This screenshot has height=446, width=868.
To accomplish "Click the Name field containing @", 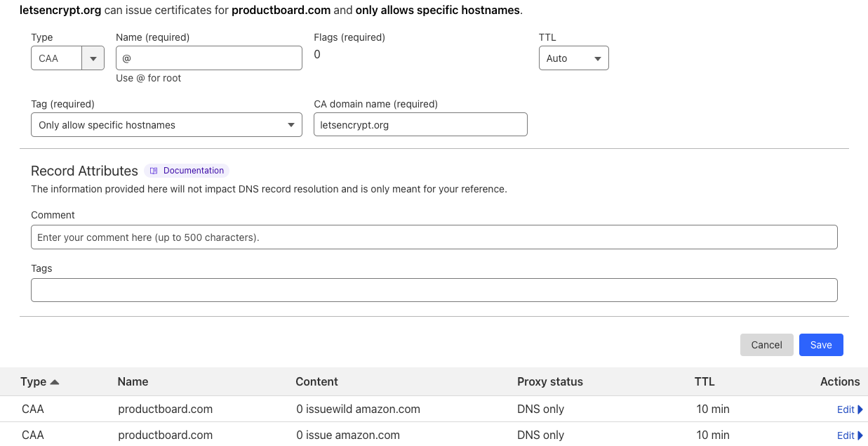I will tap(209, 58).
